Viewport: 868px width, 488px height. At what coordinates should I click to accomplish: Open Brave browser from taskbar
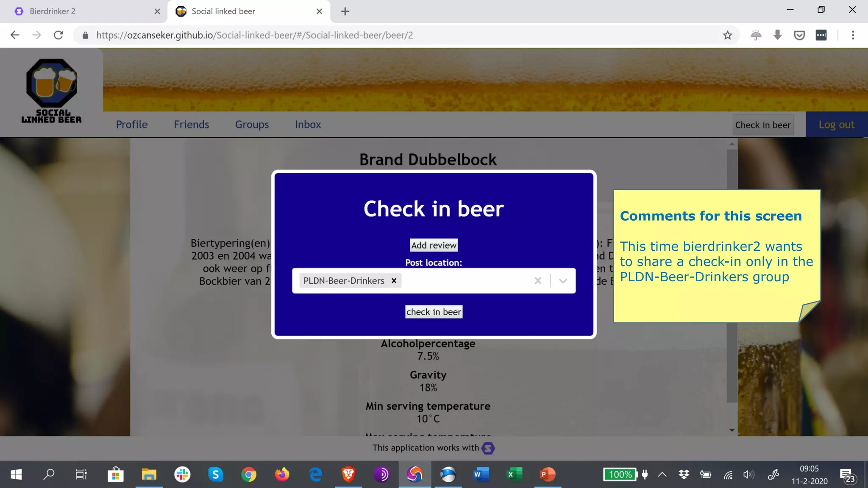348,474
